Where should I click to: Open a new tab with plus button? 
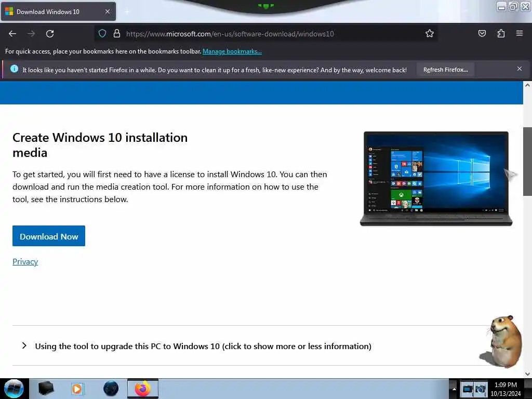pos(127,11)
